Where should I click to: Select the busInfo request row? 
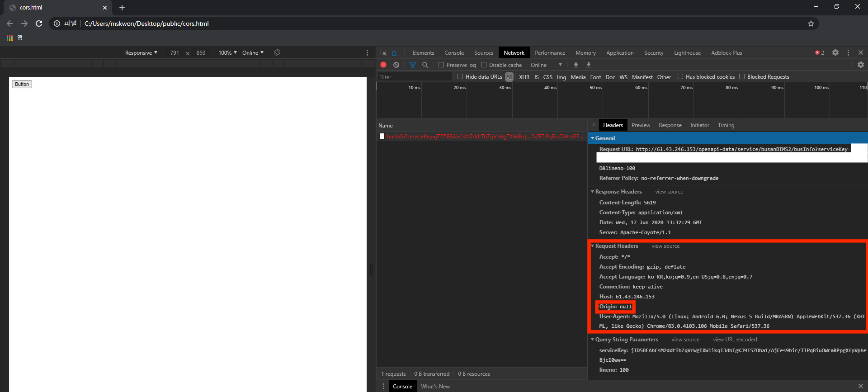[482, 137]
